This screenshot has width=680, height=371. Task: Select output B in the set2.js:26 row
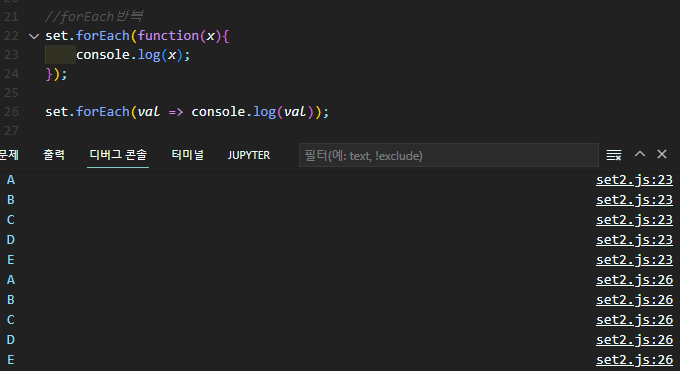click(11, 300)
